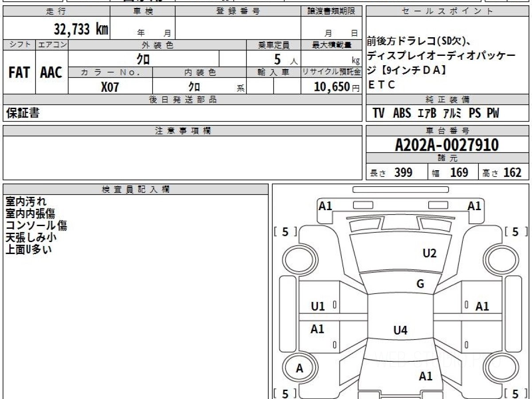Select the inspector note 上面U多い

coord(28,250)
